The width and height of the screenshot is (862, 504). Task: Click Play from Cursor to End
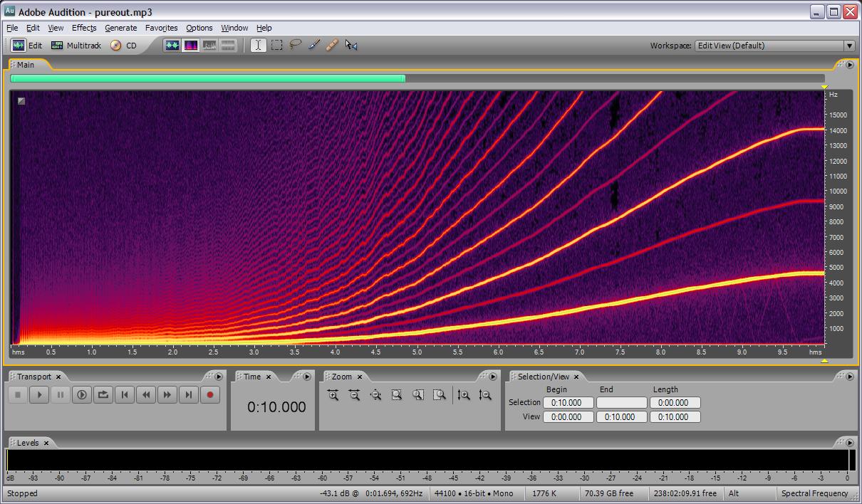[x=82, y=394]
